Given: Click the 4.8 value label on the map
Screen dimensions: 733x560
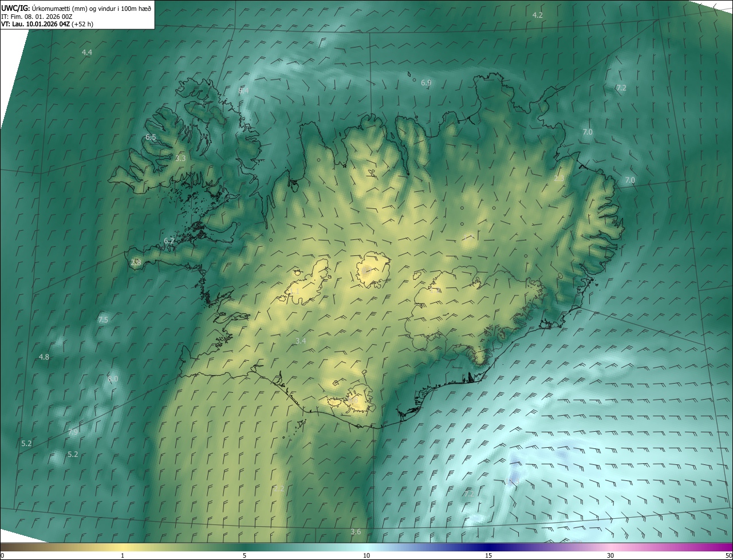Looking at the screenshot, I should tap(44, 357).
